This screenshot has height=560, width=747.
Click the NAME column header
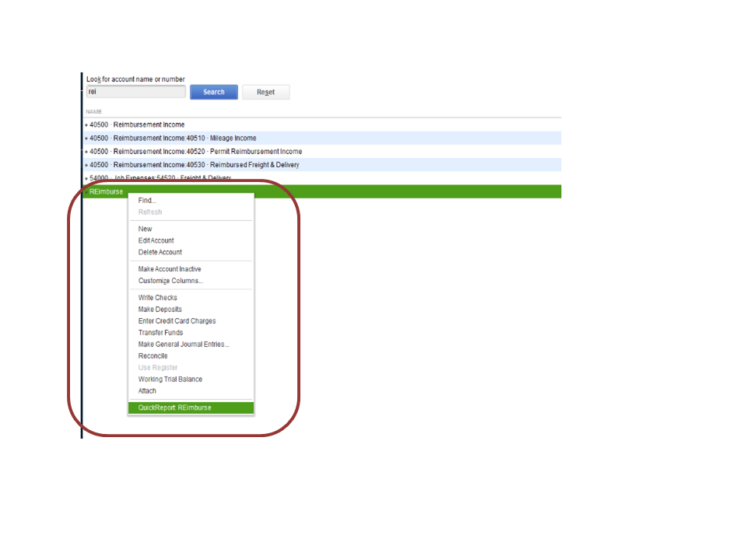(94, 111)
